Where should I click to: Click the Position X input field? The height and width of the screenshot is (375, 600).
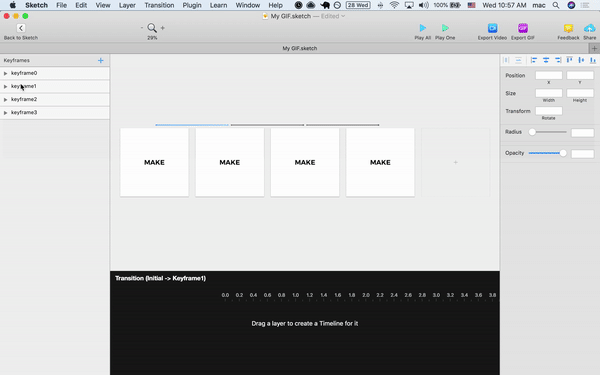coord(548,75)
